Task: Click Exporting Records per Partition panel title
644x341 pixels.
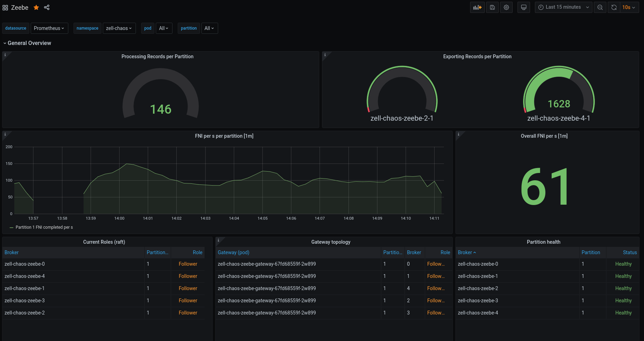Action: pyautogui.click(x=477, y=56)
